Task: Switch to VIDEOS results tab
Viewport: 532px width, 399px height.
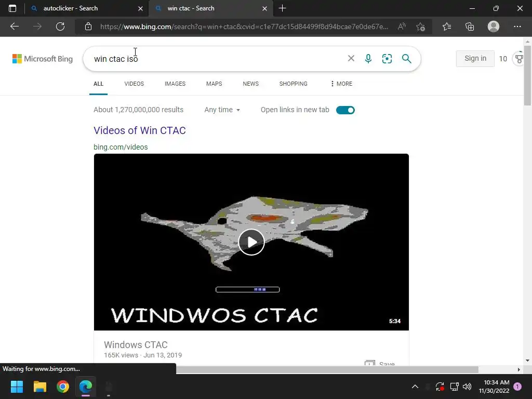Action: [134, 84]
